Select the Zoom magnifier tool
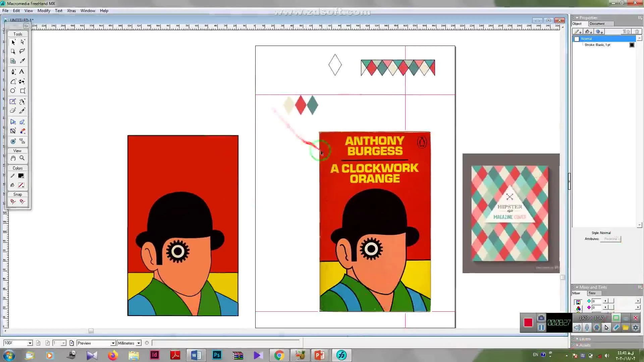The width and height of the screenshot is (644, 362). tap(22, 158)
